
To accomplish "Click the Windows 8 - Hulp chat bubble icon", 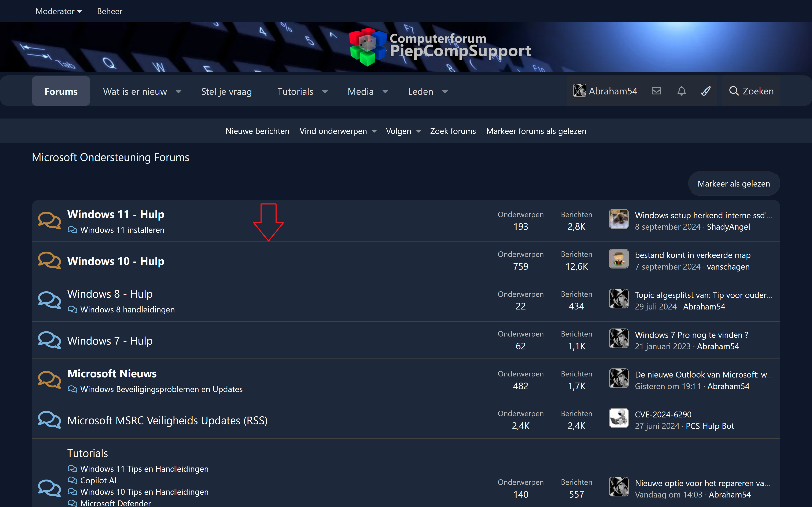I will pos(49,300).
